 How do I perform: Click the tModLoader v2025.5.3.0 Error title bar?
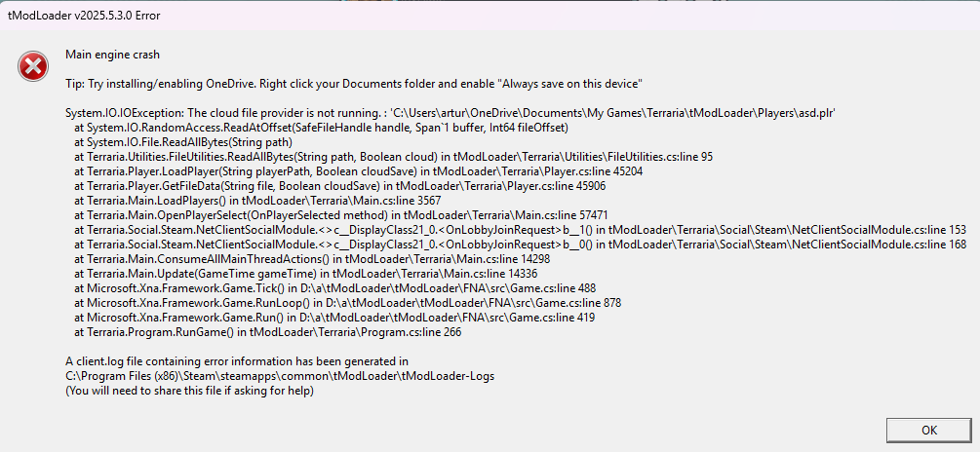pyautogui.click(x=490, y=16)
